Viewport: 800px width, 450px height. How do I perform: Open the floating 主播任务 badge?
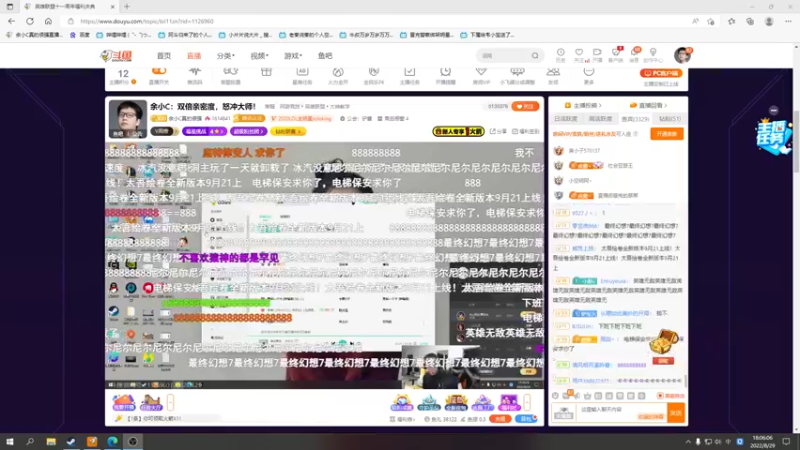tap(773, 136)
